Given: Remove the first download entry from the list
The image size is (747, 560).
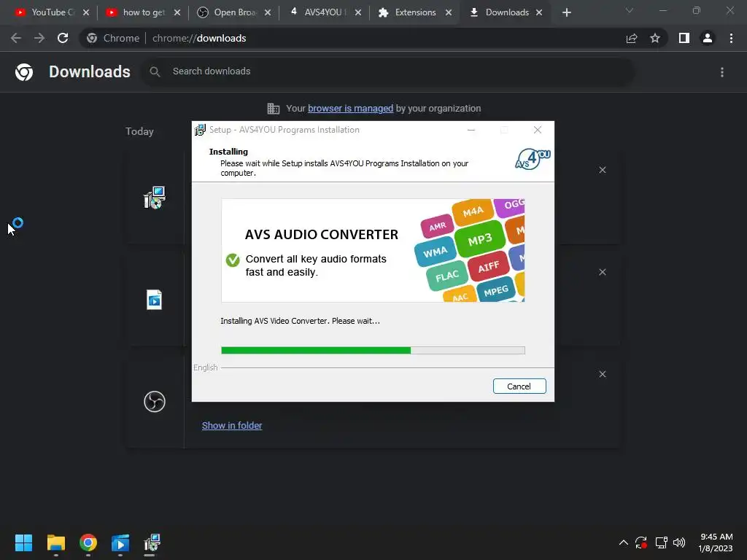Looking at the screenshot, I should coord(603,170).
